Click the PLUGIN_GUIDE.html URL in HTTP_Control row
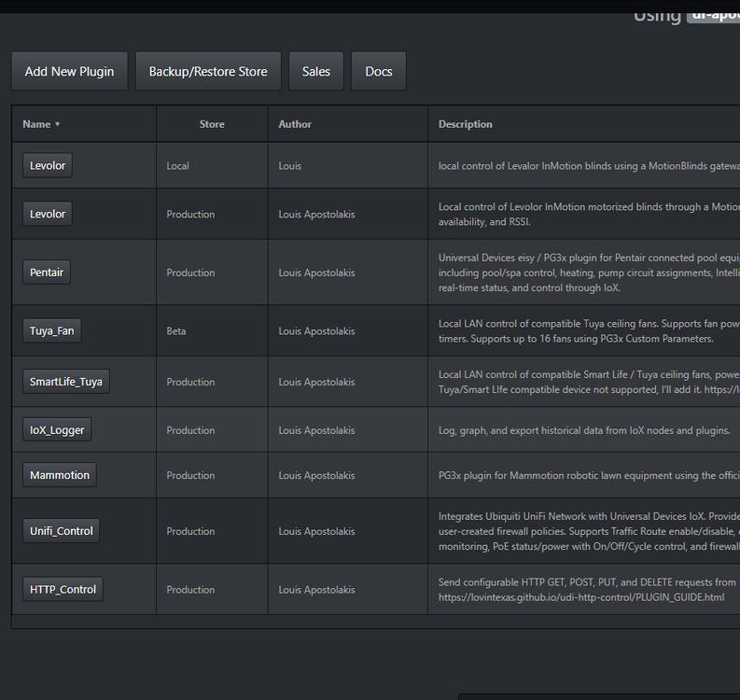 (581, 597)
